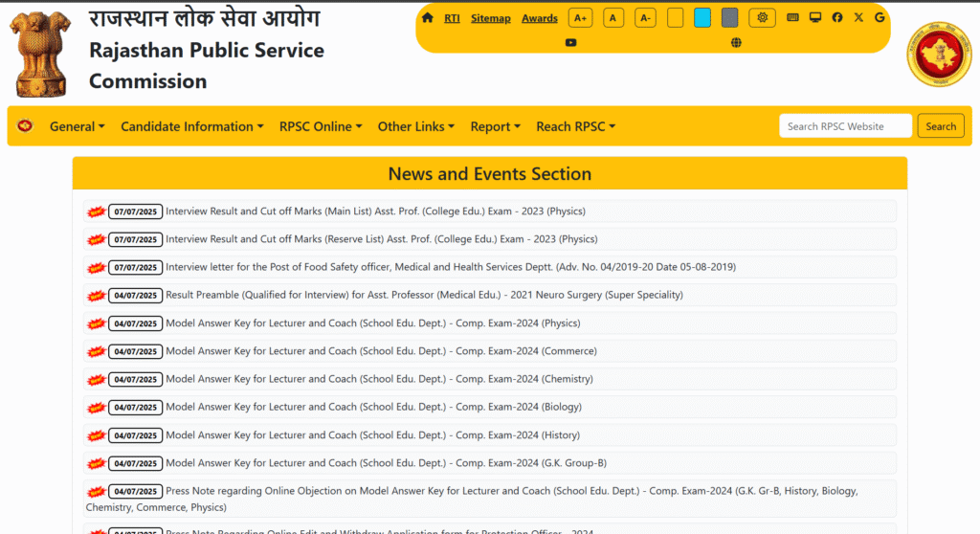Open Model Answer Key G.K. Group-B notice
980x534 pixels.
point(387,463)
